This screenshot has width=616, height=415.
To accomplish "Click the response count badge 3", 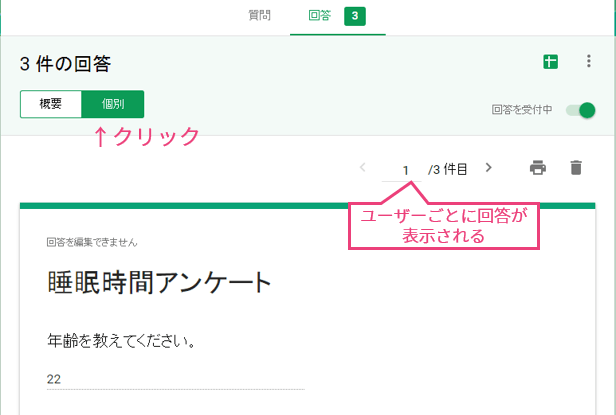I will coord(354,16).
